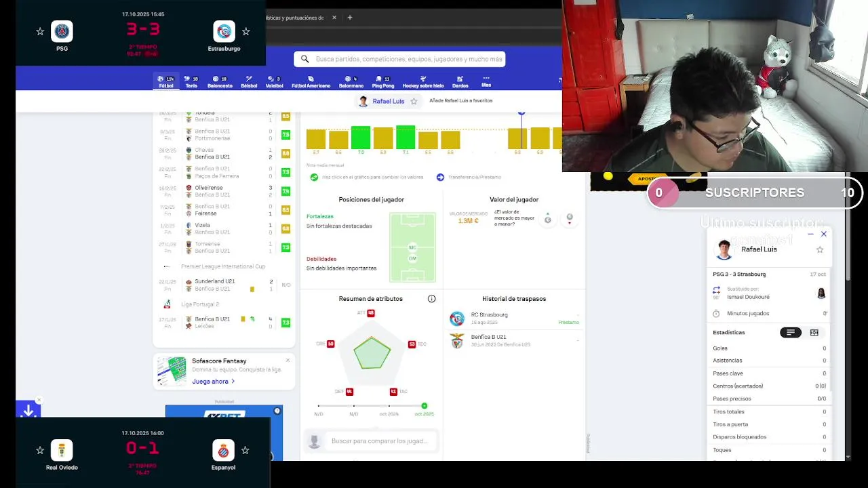
Task: Expand the Más sports menu
Action: [x=486, y=81]
